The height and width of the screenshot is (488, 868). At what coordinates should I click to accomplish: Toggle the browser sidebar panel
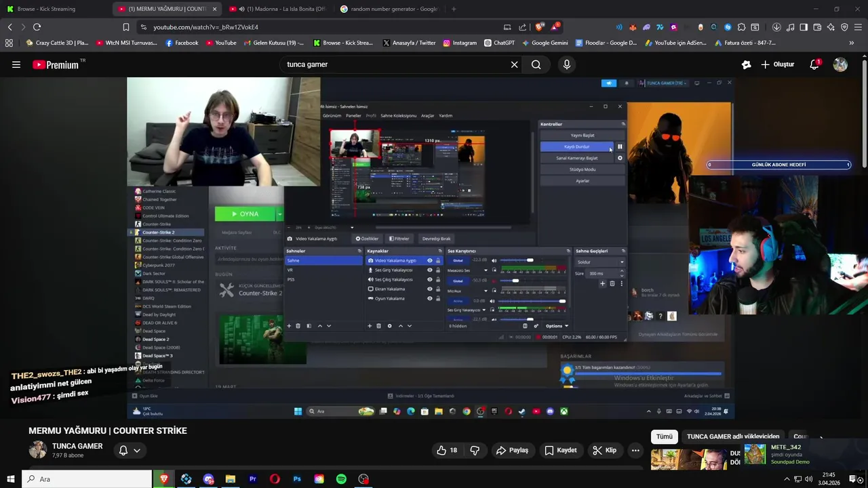(804, 27)
